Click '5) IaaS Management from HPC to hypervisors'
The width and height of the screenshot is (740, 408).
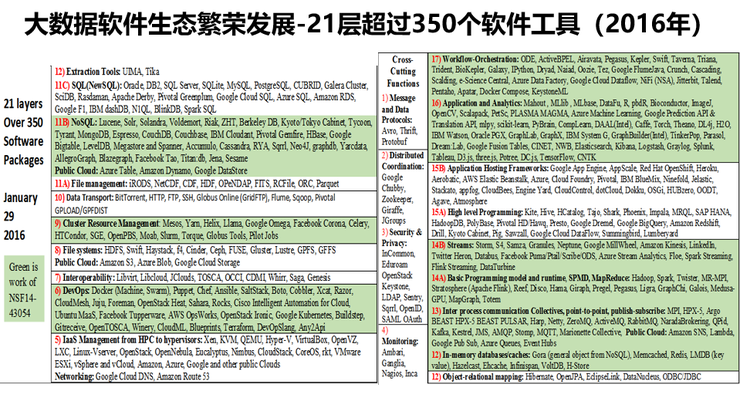128,340
